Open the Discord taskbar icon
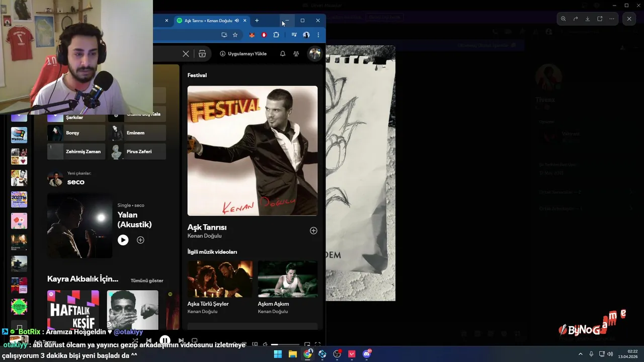 [x=367, y=354]
